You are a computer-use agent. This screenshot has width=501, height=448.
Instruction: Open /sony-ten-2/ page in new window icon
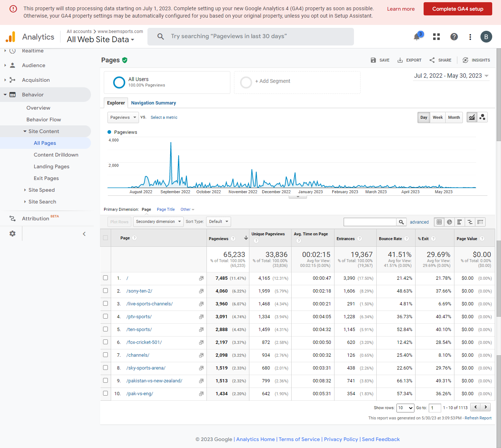[201, 291]
